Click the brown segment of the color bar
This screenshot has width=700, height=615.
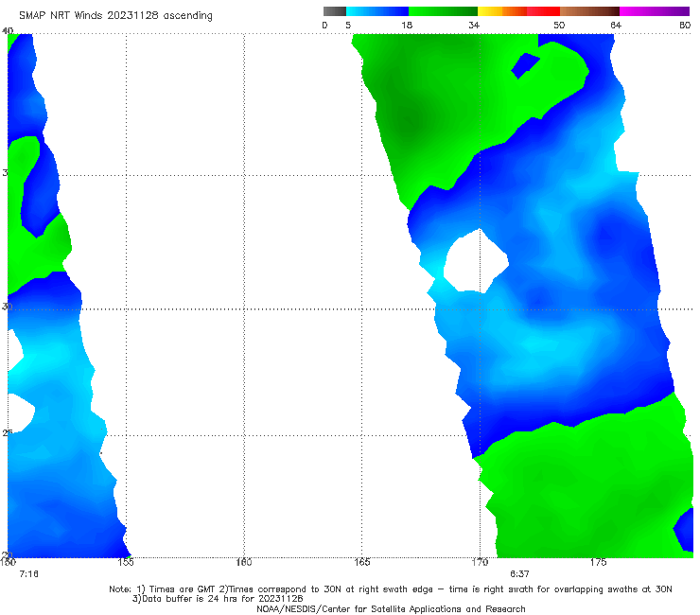[589, 11]
